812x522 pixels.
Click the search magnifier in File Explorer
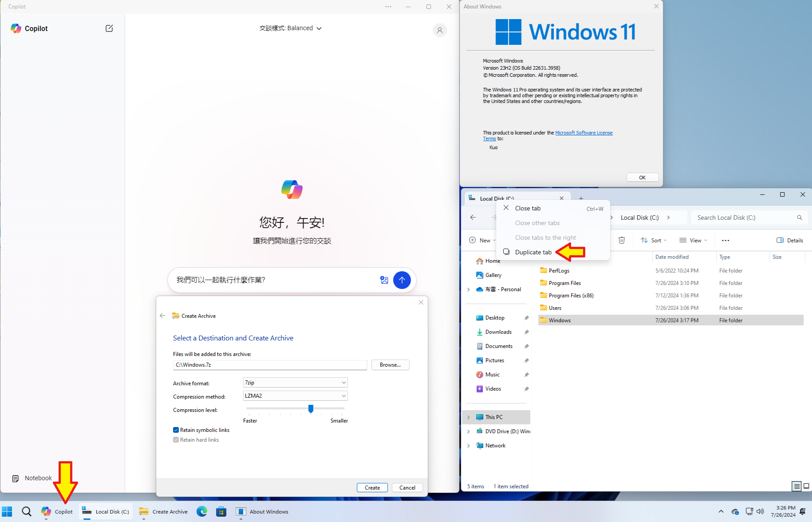(800, 217)
